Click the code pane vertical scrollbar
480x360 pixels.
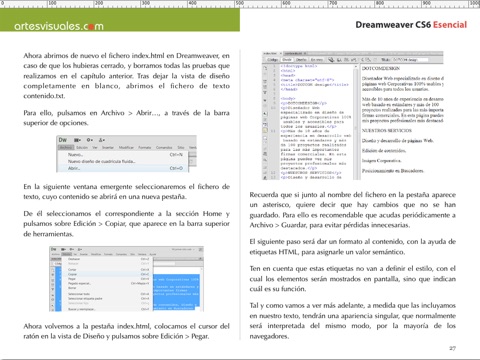(x=356, y=122)
